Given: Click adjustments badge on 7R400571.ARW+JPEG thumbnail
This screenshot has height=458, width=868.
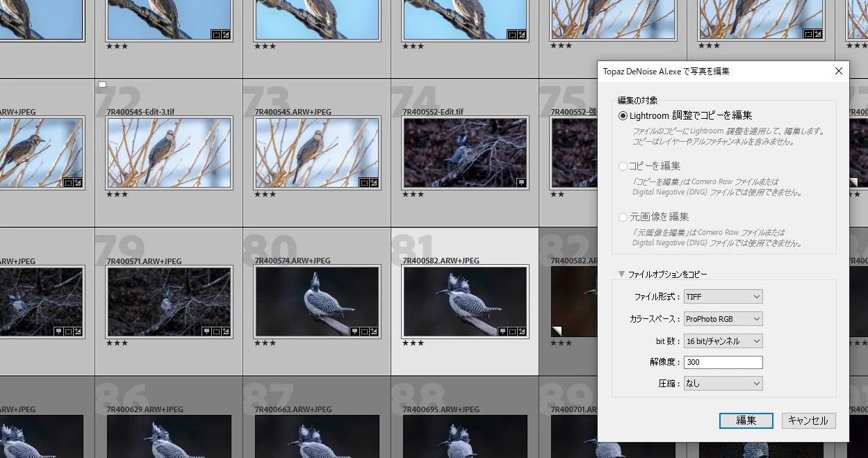Looking at the screenshot, I should tap(226, 332).
